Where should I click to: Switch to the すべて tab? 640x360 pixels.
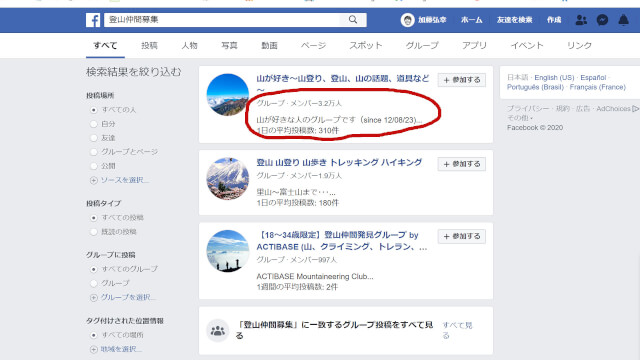105,45
